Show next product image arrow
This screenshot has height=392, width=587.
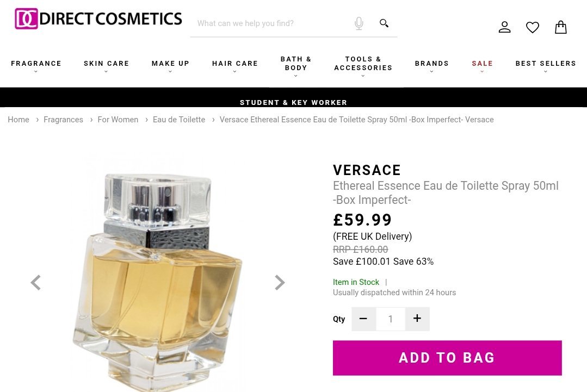(x=280, y=282)
